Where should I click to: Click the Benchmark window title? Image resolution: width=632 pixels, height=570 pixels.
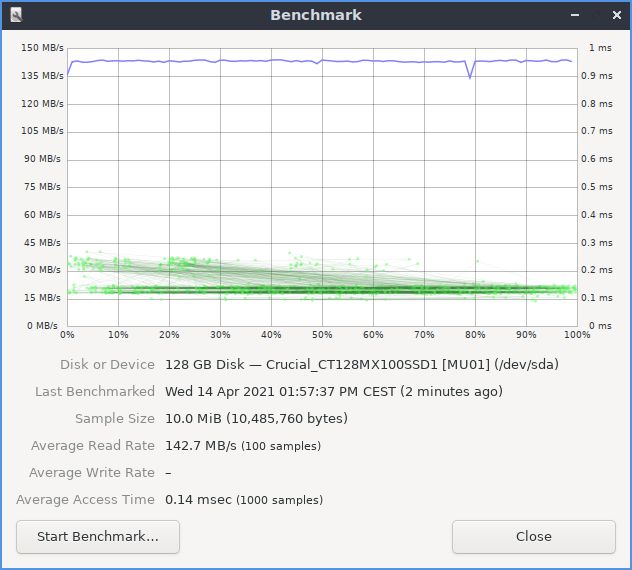(x=316, y=15)
